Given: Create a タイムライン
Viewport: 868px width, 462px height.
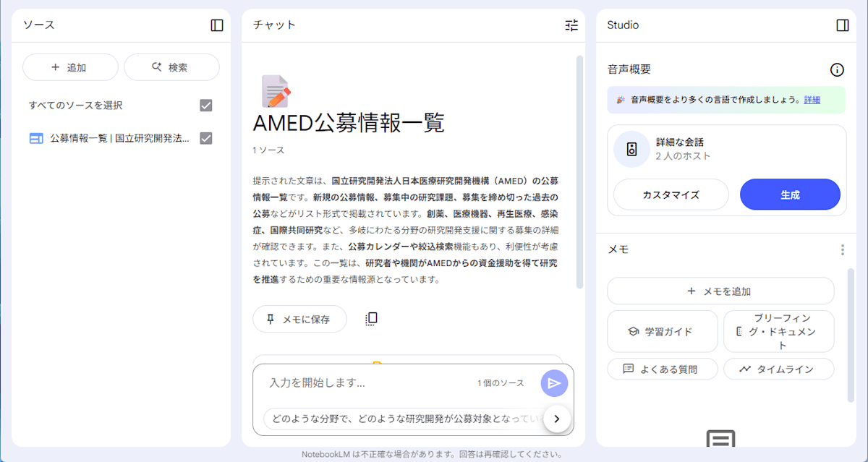Looking at the screenshot, I should click(779, 369).
